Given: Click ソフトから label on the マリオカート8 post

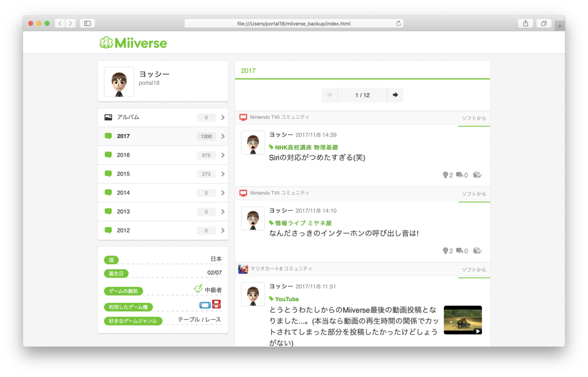Looking at the screenshot, I should pyautogui.click(x=474, y=270).
